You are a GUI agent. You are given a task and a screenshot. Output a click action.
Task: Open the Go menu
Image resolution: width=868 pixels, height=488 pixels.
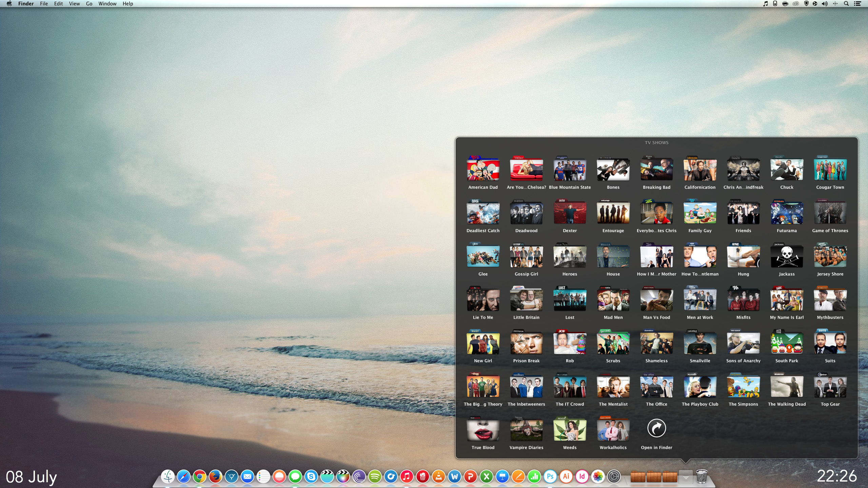pyautogui.click(x=89, y=4)
